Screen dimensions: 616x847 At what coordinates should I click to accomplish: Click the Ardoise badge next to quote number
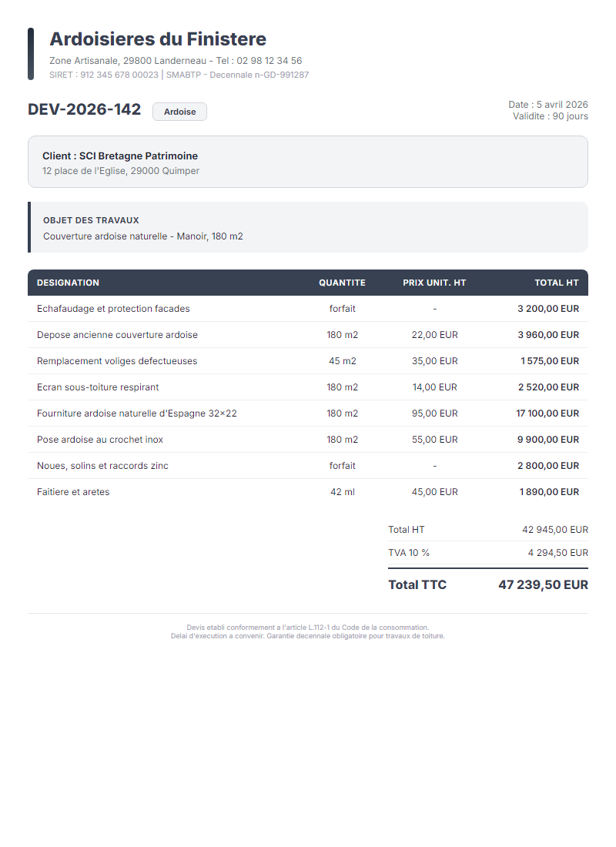(179, 112)
